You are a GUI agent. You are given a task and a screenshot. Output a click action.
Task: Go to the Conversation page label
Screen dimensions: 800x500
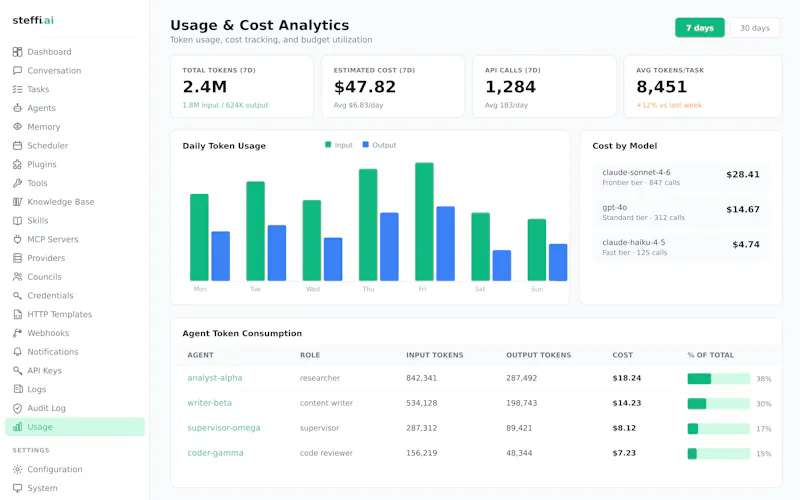coord(54,70)
